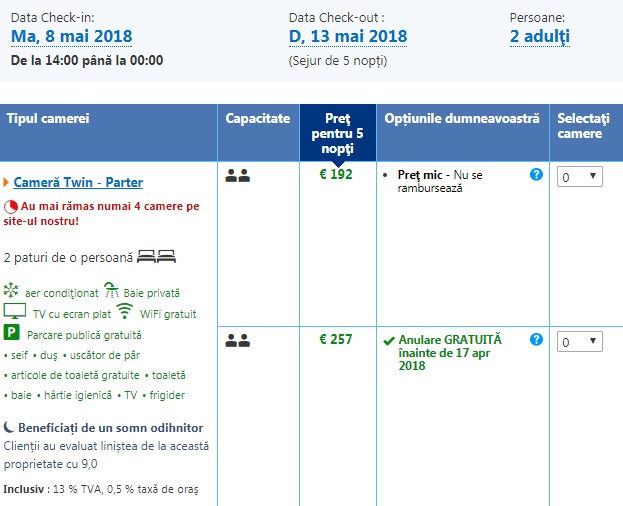Click the twin beds icon

point(156,256)
